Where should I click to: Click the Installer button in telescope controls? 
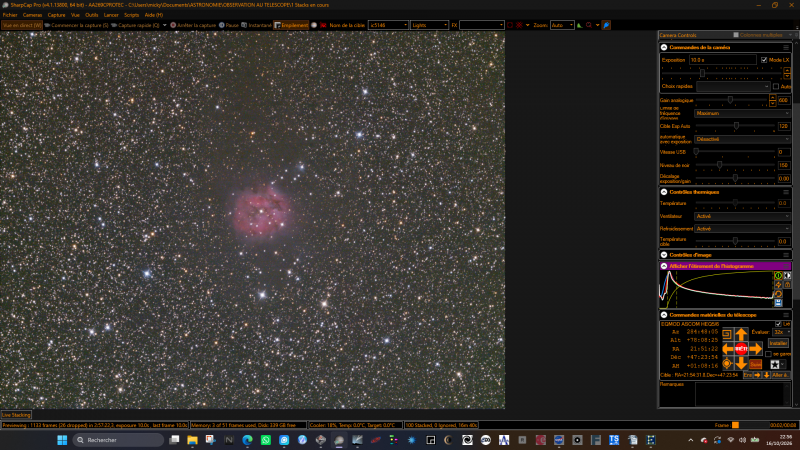[778, 343]
